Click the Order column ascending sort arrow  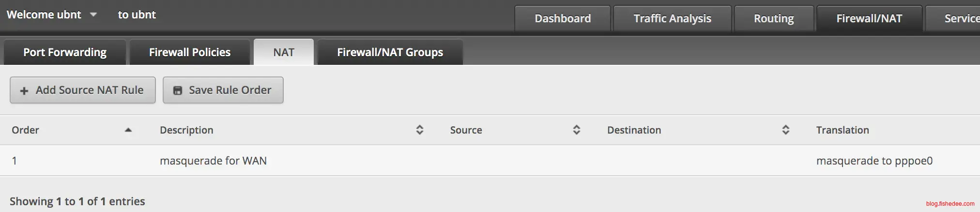point(128,130)
